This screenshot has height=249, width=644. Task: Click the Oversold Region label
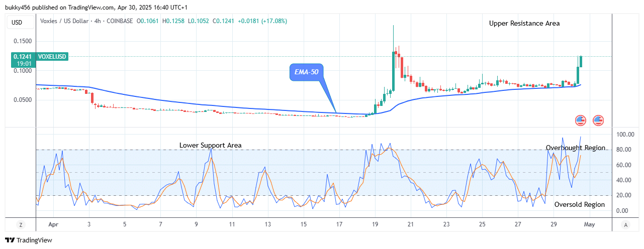[x=580, y=205]
